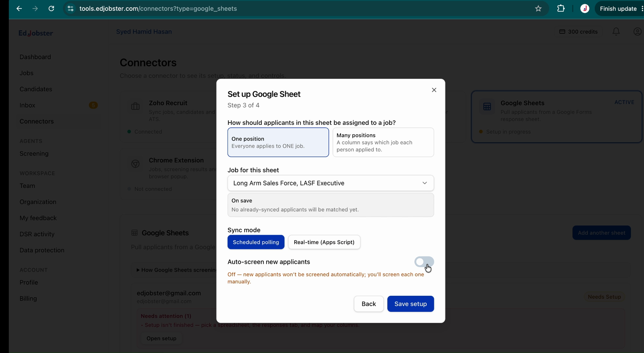Expand How Google Sheets screening disclosure

pos(177,270)
